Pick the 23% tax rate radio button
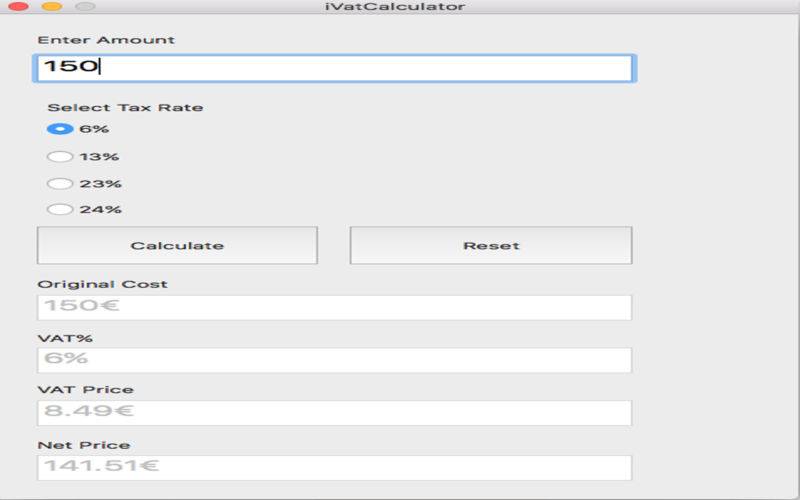Image resolution: width=800 pixels, height=500 pixels. click(60, 183)
